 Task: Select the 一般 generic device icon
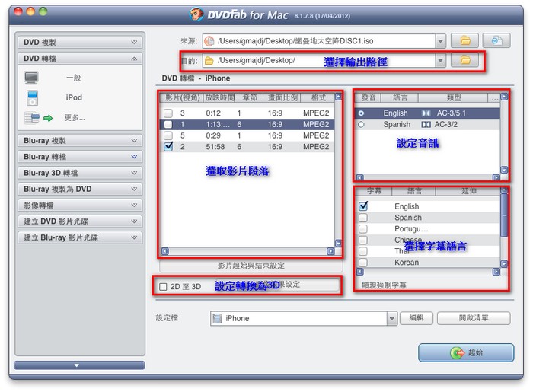point(31,78)
